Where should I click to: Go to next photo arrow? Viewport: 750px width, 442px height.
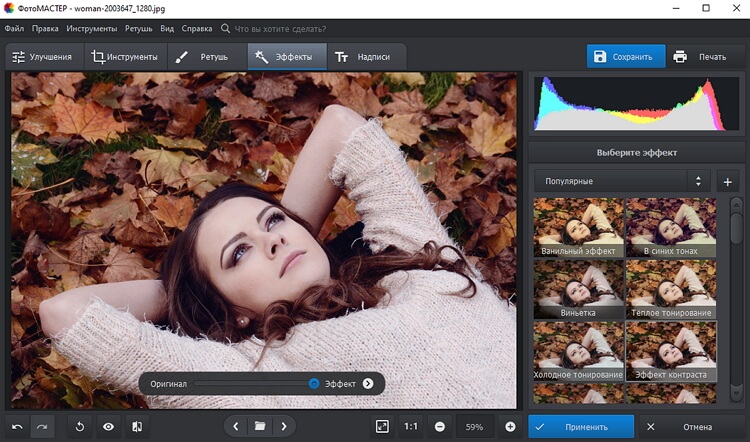pos(284,427)
